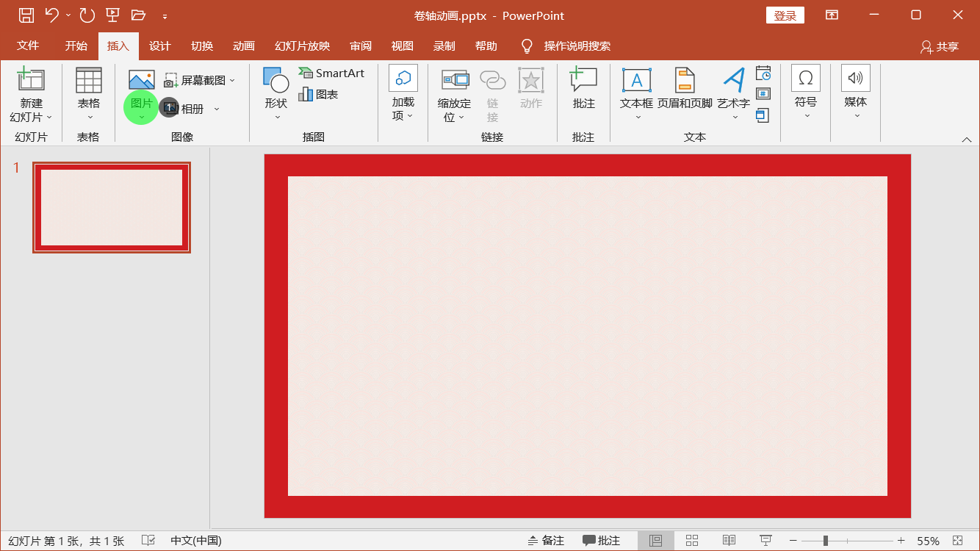The width and height of the screenshot is (980, 551).
Task: Open the 加载项 add-ins menu
Action: point(403,94)
